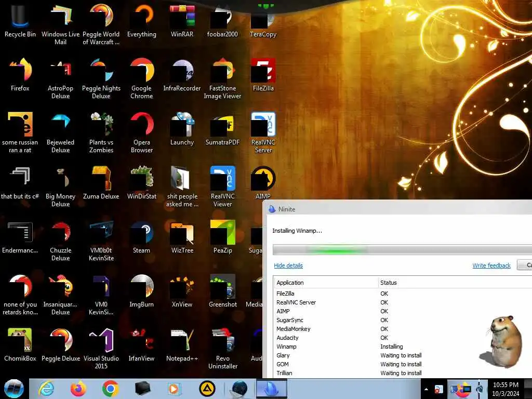This screenshot has width=532, height=399.
Task: Launch Windows Live Mail shortcut
Action: tap(60, 24)
